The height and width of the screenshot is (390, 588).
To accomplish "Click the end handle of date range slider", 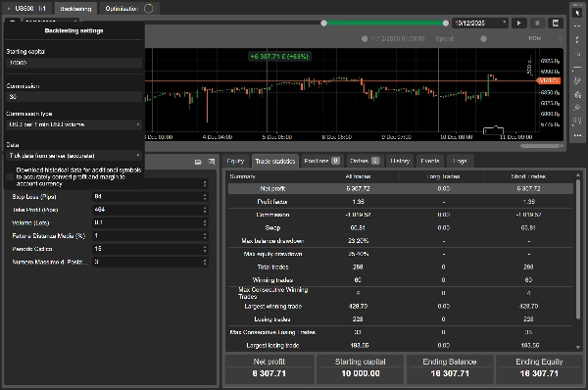I will coord(446,24).
